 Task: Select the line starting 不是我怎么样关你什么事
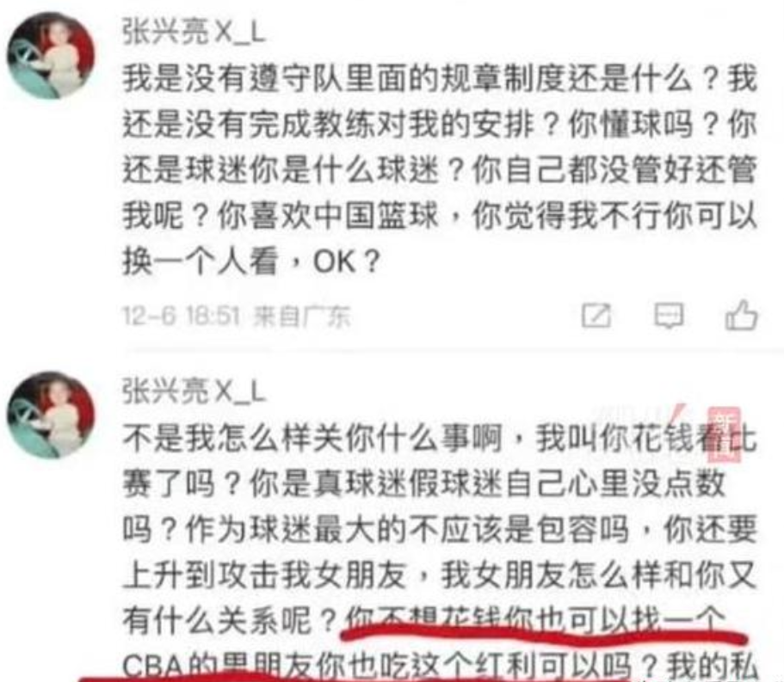(x=440, y=438)
